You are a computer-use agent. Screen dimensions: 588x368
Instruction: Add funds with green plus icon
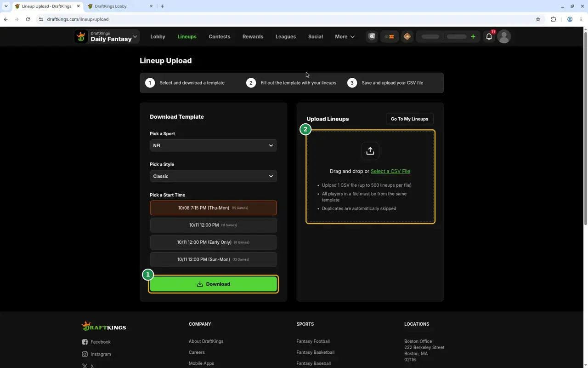coord(473,37)
